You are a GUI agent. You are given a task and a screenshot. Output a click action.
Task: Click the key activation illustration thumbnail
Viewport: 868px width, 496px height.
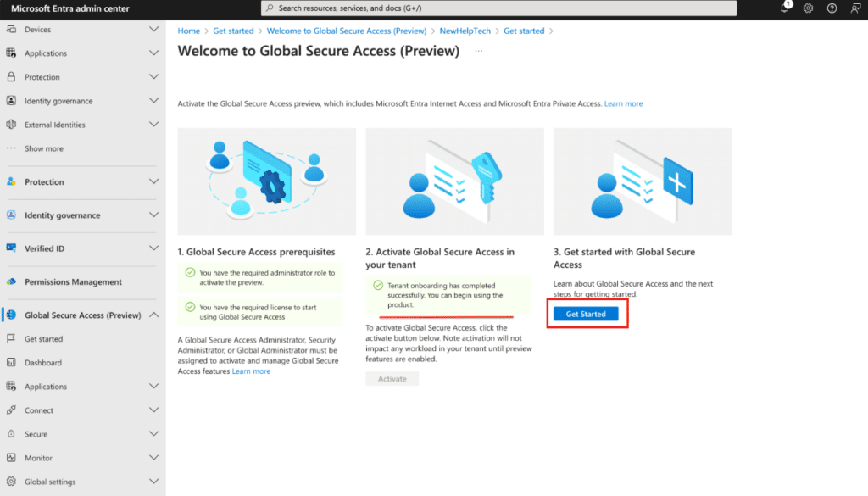tap(454, 181)
